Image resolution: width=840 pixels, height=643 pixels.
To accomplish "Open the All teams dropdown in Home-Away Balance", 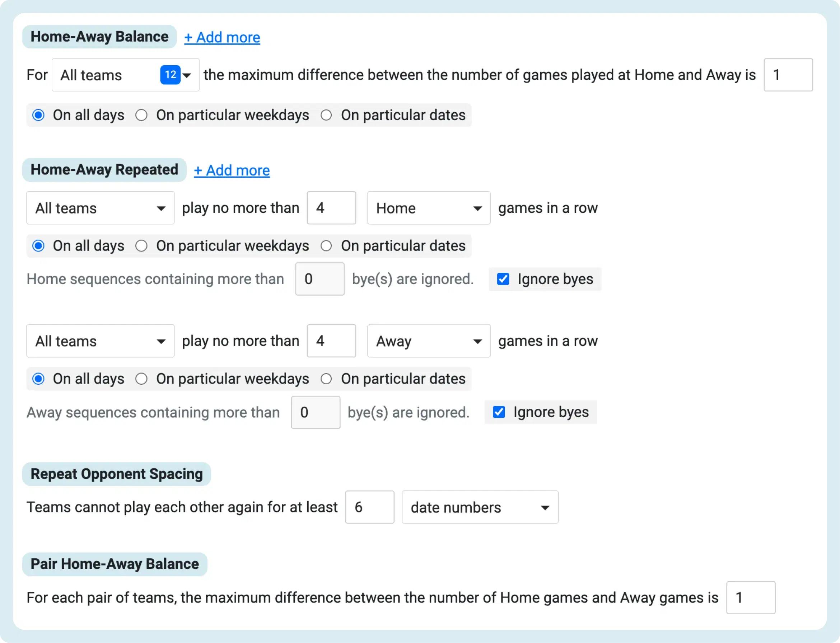I will (x=125, y=75).
